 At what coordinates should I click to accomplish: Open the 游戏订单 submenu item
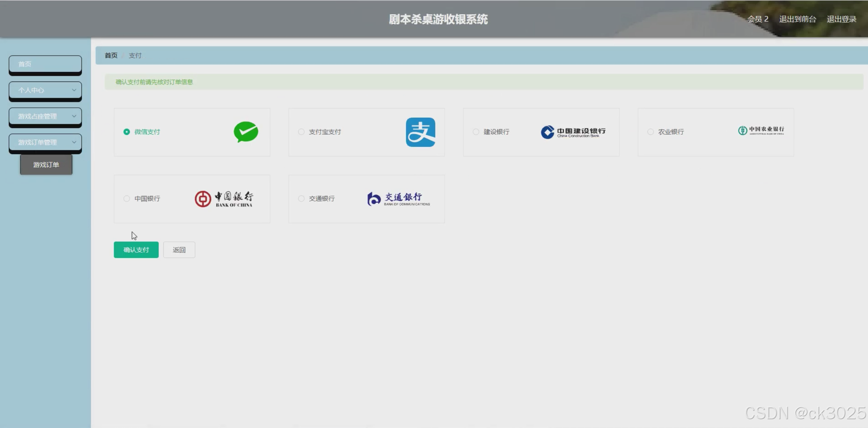[46, 165]
